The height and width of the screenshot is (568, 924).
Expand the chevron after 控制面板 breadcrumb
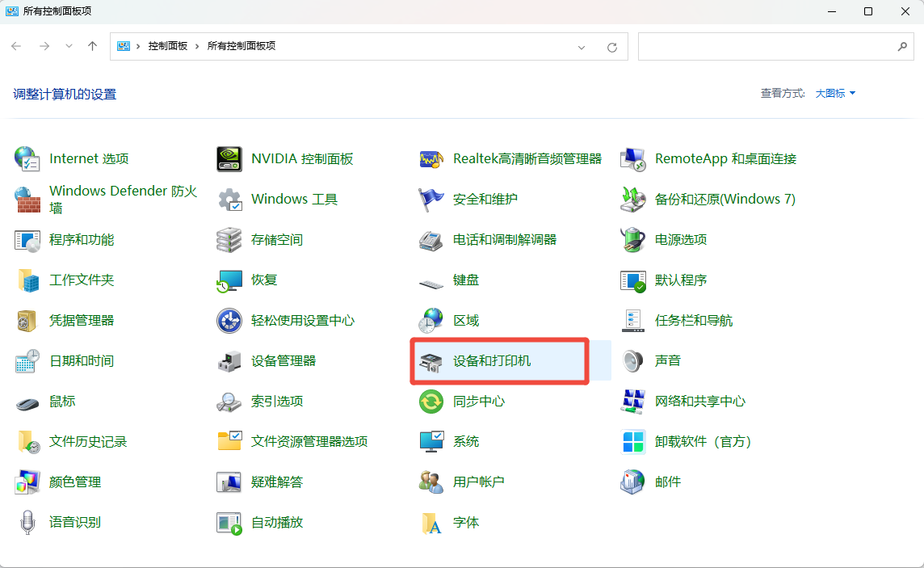(x=197, y=46)
